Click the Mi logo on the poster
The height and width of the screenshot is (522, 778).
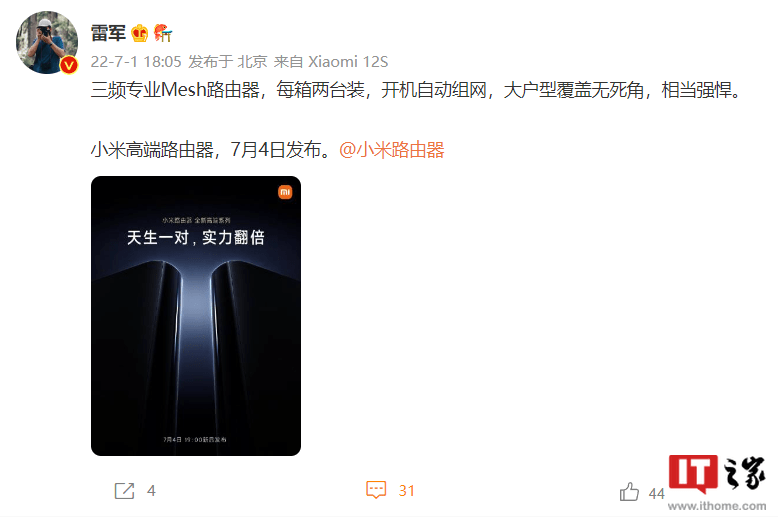click(285, 192)
